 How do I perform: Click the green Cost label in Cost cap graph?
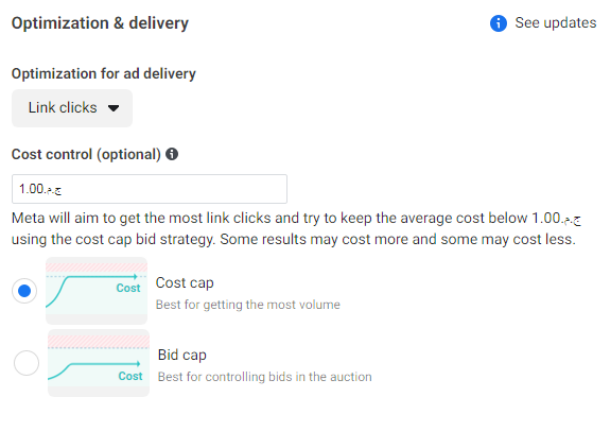coord(128,288)
